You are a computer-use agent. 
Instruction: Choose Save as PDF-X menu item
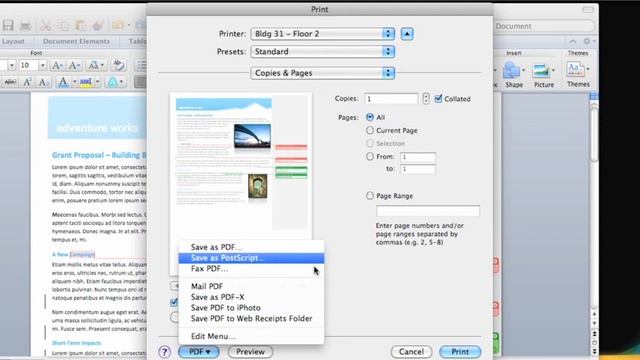pos(251,297)
